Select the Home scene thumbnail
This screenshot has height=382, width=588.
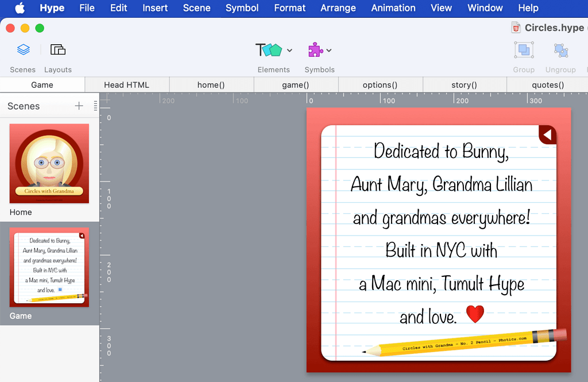(x=49, y=164)
